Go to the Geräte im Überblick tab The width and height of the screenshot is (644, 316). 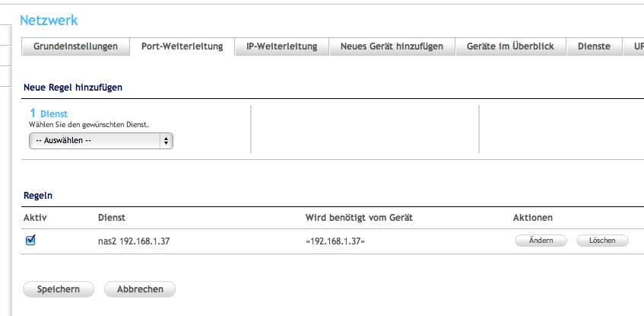tap(510, 46)
